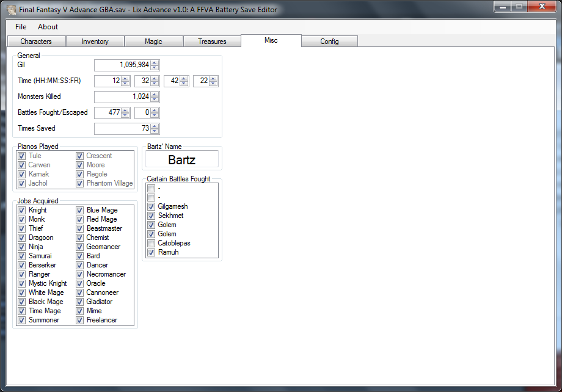This screenshot has height=392, width=562.
Task: Toggle Regole piano checkbox
Action: point(79,174)
